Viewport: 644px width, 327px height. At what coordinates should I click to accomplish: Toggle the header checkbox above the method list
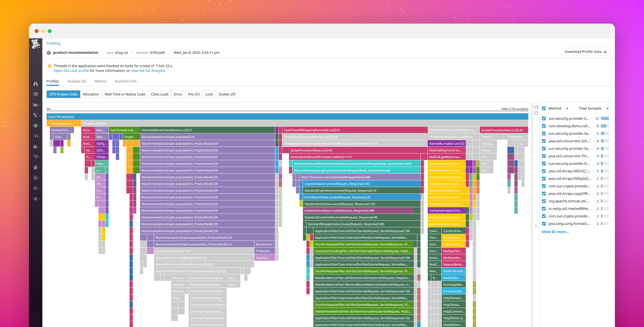(x=544, y=108)
